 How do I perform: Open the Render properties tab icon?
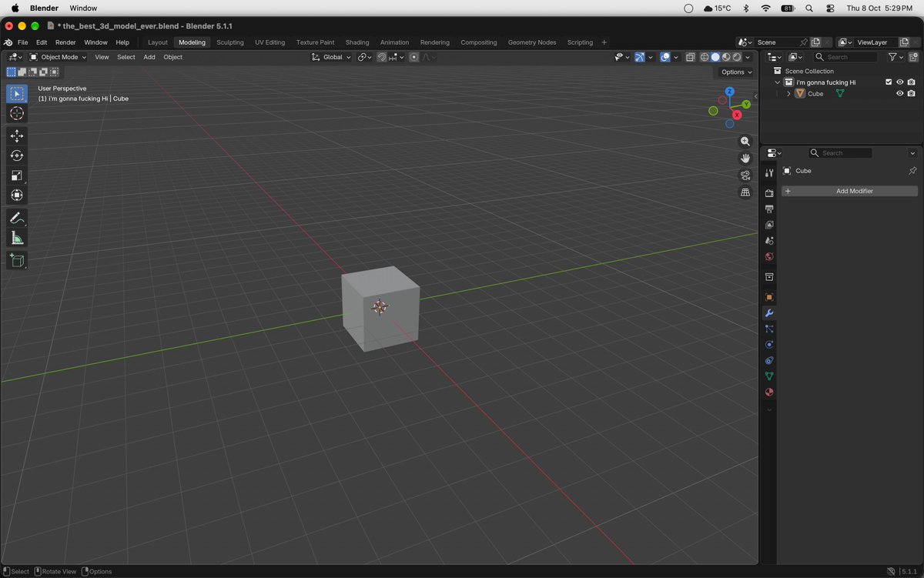[x=768, y=192]
